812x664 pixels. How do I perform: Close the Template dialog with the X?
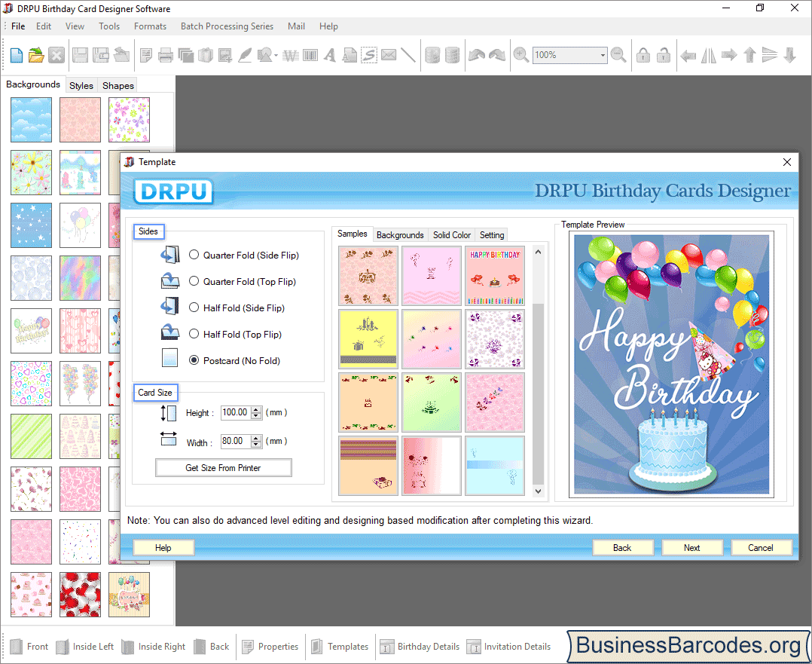click(786, 162)
